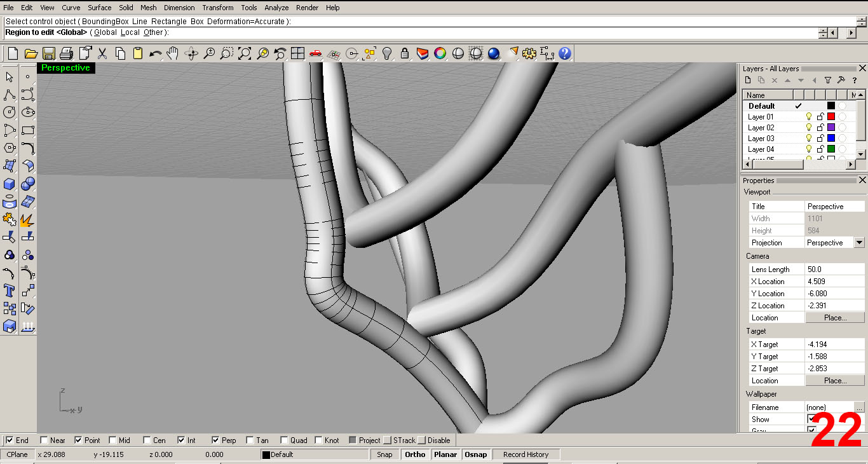Click the padlock Lock objects icon
This screenshot has height=464, width=868.
[405, 53]
